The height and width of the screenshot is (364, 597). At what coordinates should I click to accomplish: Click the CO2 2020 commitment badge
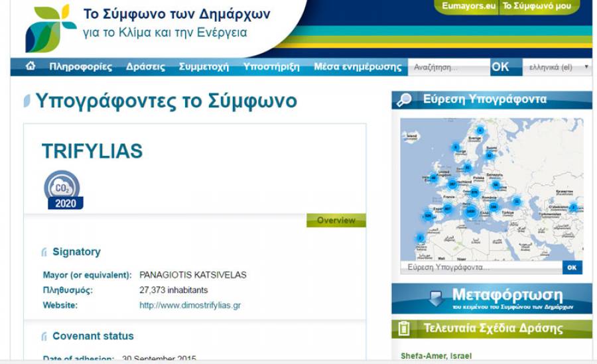point(64,190)
